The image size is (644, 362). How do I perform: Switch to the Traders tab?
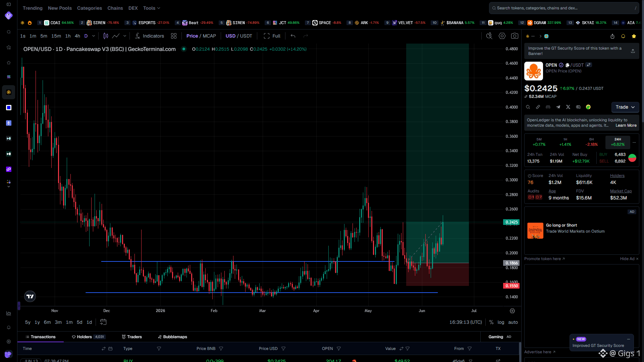click(132, 337)
